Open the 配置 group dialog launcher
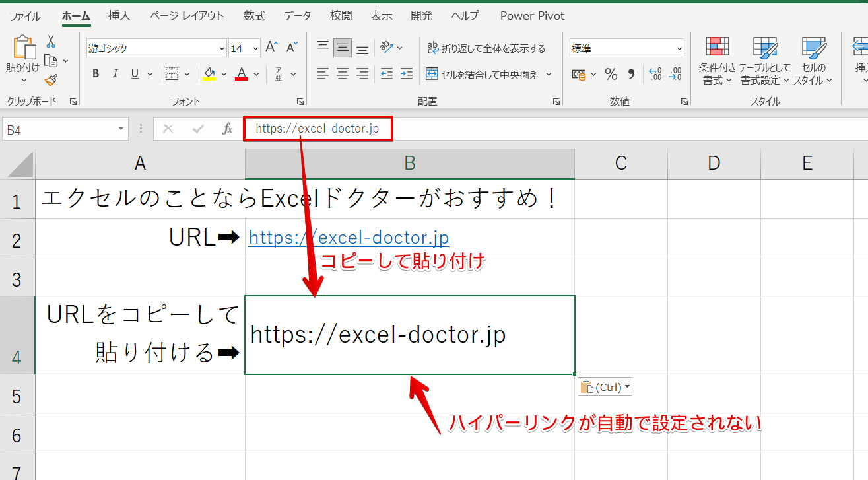The image size is (868, 480). [556, 102]
